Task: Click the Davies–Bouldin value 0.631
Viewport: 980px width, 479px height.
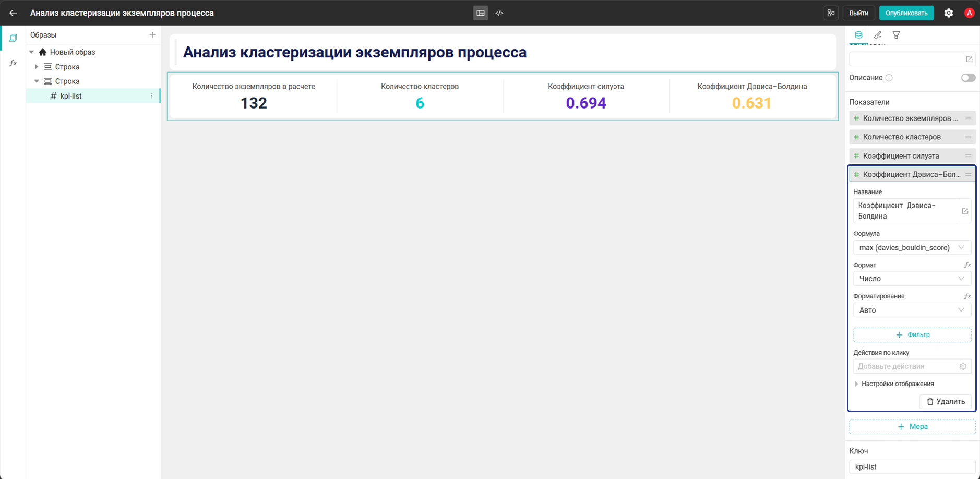Action: (x=752, y=103)
